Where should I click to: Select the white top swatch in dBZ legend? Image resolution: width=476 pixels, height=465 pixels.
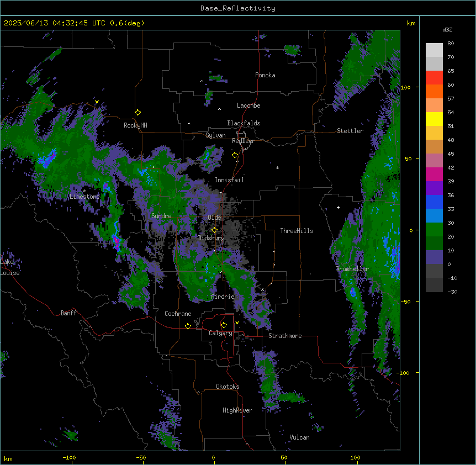tap(434, 50)
